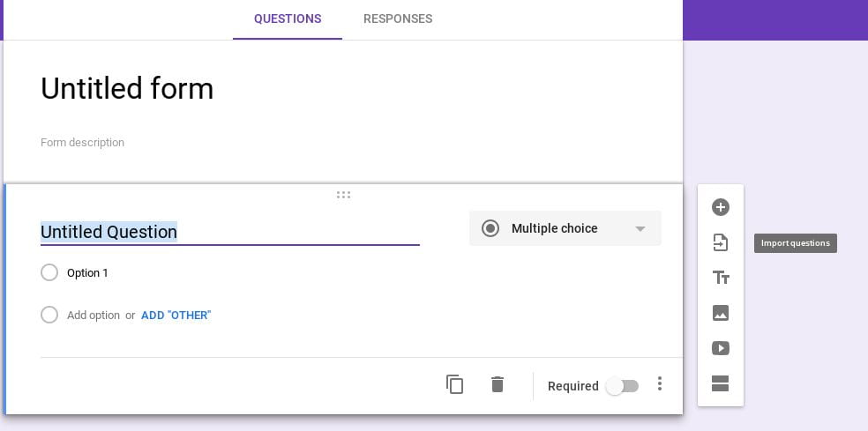868x431 pixels.
Task: Click the Add question plus icon
Action: point(720,207)
